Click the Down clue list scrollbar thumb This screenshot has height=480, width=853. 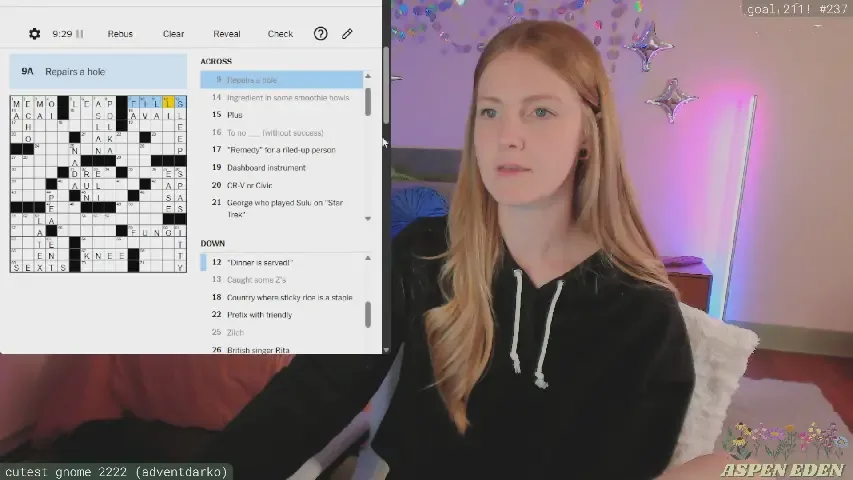click(x=368, y=314)
